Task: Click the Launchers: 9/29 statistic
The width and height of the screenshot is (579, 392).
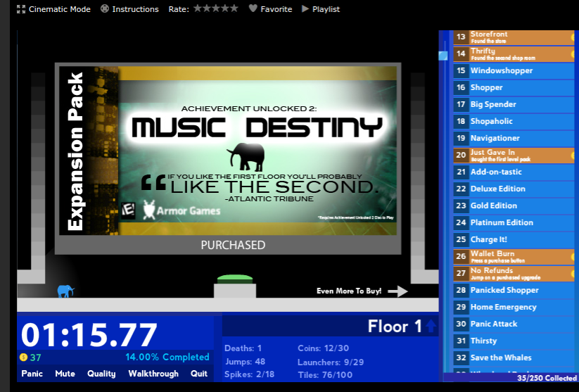Action: tap(331, 362)
